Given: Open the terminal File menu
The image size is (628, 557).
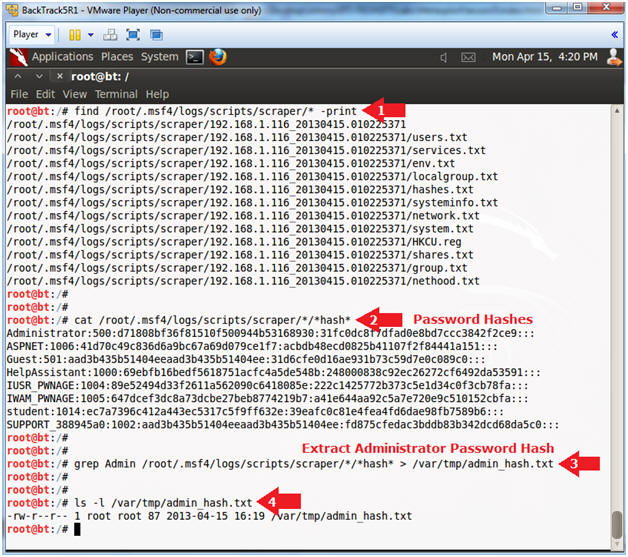Looking at the screenshot, I should (x=19, y=95).
